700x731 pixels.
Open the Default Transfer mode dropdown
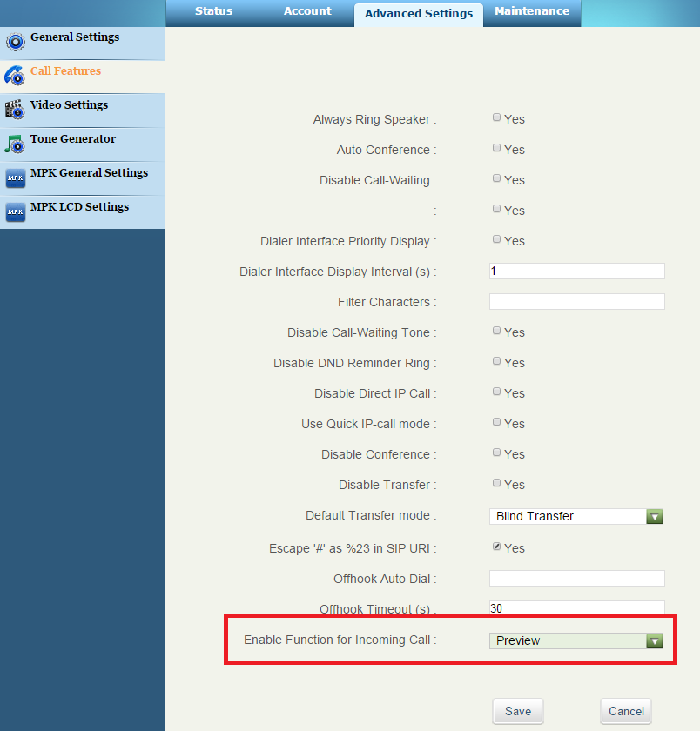(576, 516)
